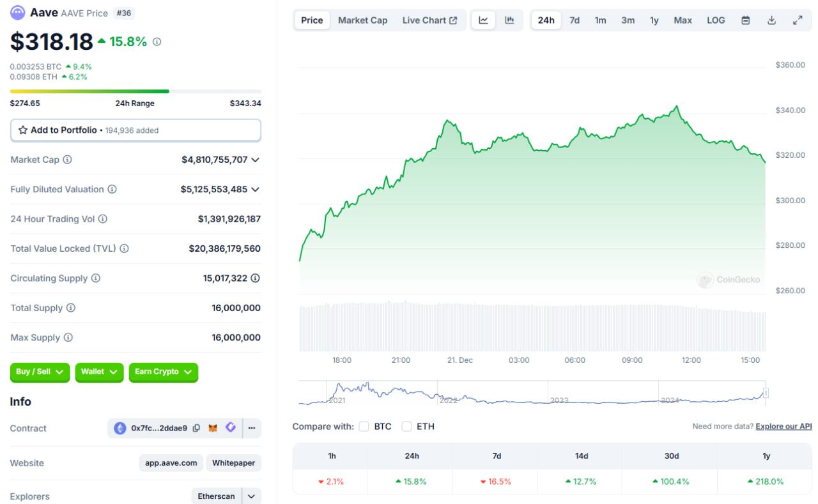Click the #36 rank badge
Image resolution: width=818 pixels, height=504 pixels.
pyautogui.click(x=124, y=13)
